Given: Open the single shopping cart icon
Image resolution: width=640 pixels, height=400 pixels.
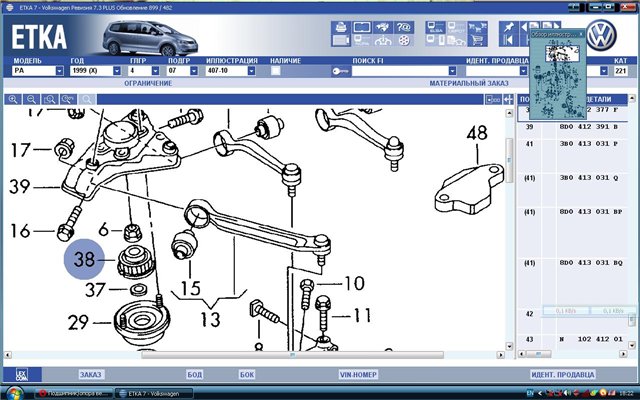Looking at the screenshot, I should (477, 40).
